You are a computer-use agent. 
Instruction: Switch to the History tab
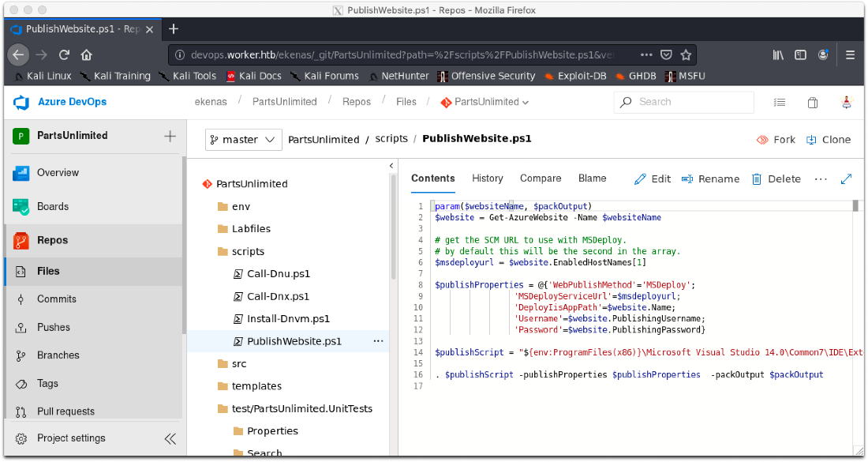point(487,178)
